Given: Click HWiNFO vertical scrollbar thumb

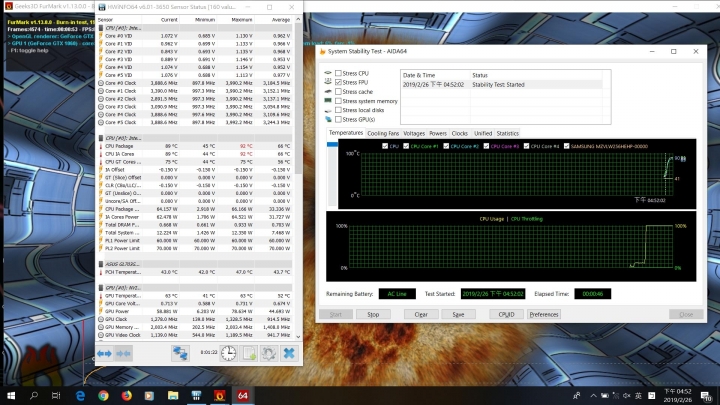Looking at the screenshot, I should [298, 99].
